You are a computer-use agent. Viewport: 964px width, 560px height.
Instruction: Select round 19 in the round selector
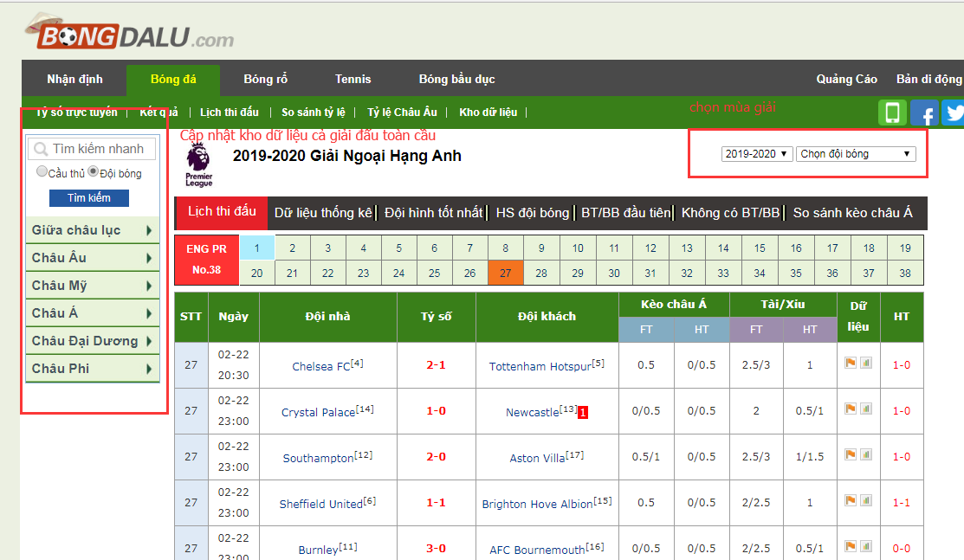click(x=905, y=248)
